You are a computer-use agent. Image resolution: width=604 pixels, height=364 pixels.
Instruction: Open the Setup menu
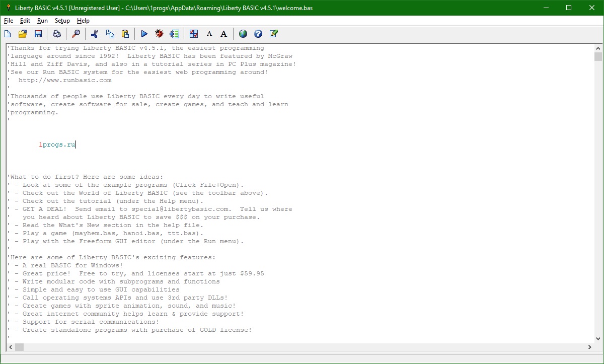[62, 21]
